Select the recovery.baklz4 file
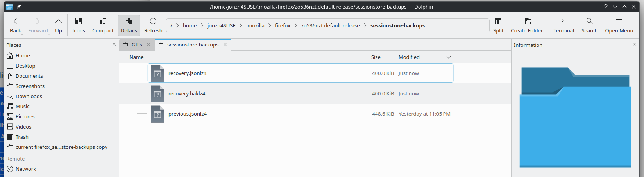This screenshot has height=177, width=644. click(x=187, y=93)
